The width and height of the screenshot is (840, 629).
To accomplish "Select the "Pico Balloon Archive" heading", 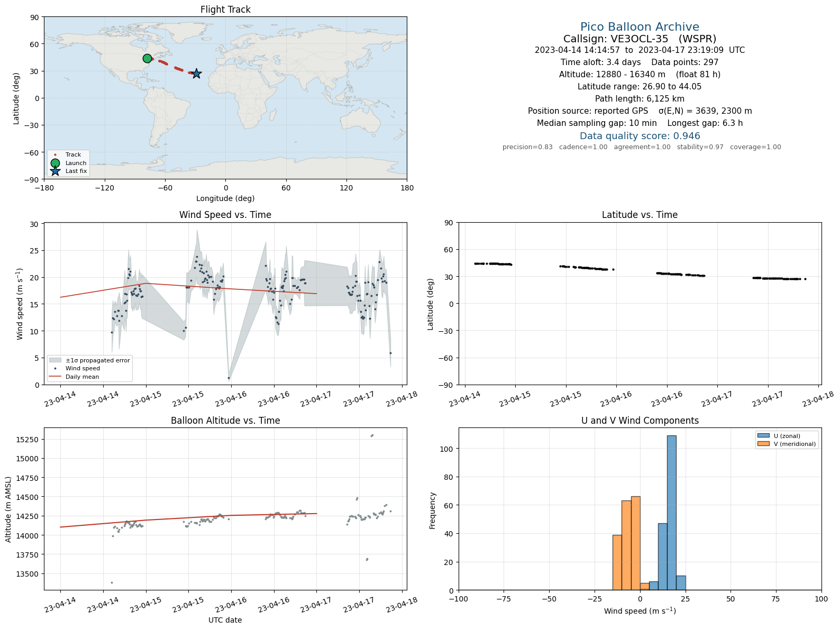I will 640,27.
